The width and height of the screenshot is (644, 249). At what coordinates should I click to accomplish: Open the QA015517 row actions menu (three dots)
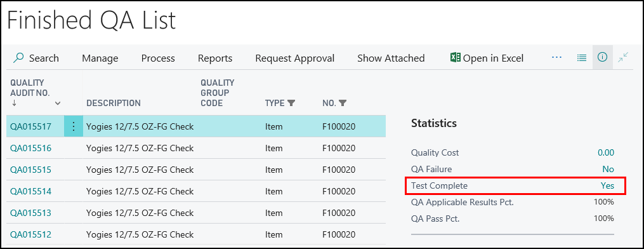(x=74, y=126)
